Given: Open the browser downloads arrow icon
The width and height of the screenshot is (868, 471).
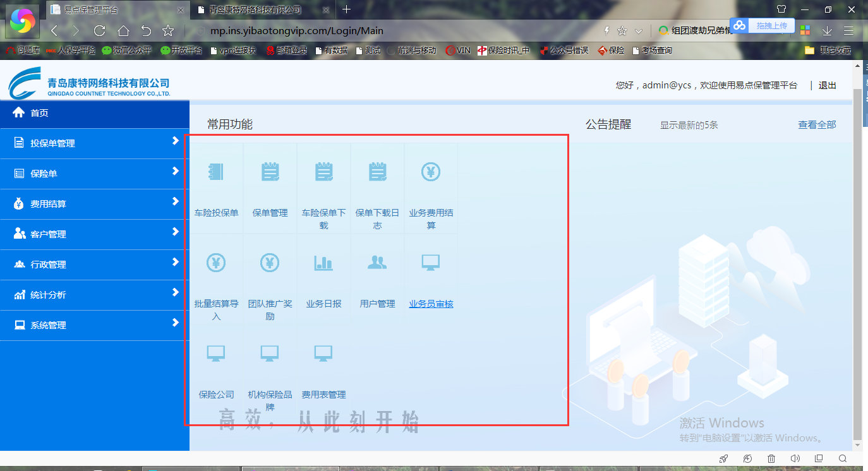Looking at the screenshot, I should pos(827,30).
